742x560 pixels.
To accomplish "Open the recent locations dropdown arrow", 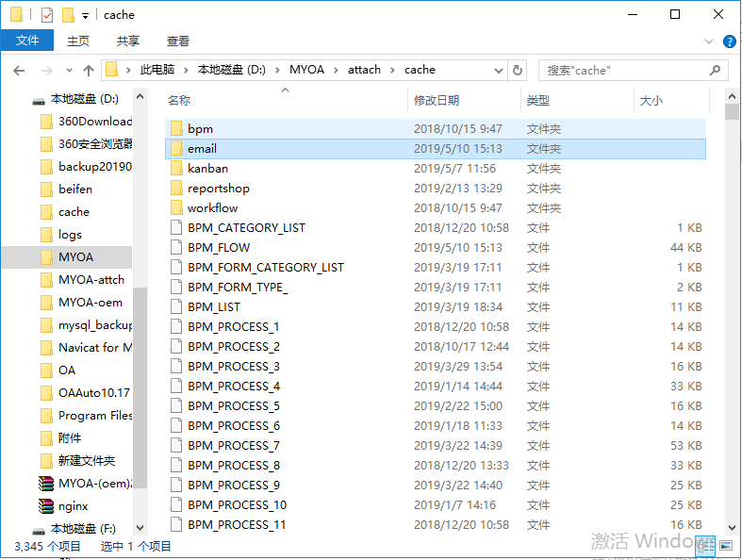I will tap(68, 71).
